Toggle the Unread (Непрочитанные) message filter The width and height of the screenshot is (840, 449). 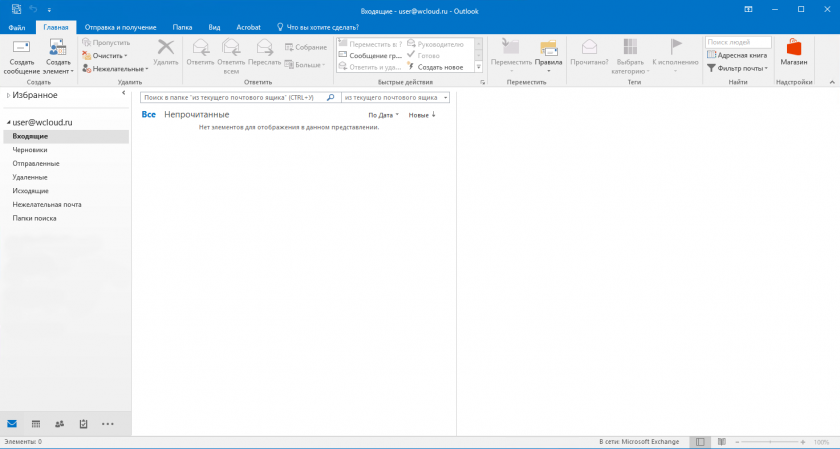197,115
